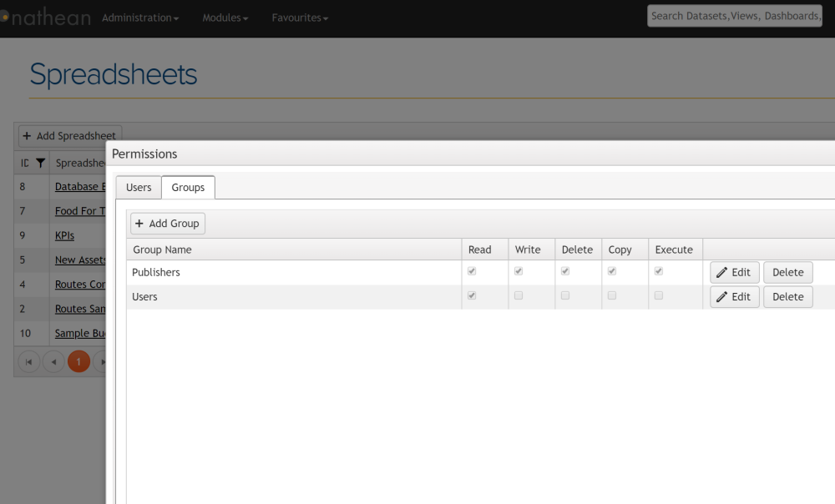Expand the Modules dropdown
Viewport: 835px width, 504px height.
coord(225,17)
